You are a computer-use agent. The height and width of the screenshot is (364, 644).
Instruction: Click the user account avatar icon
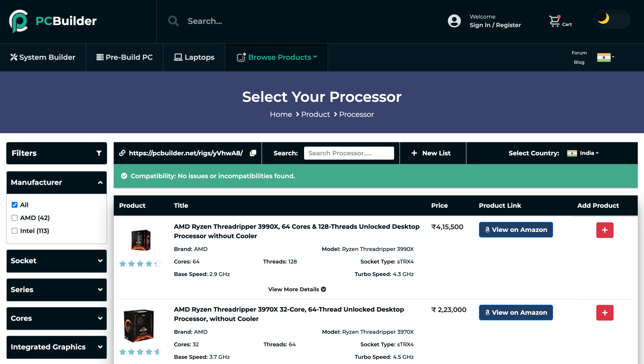point(454,21)
